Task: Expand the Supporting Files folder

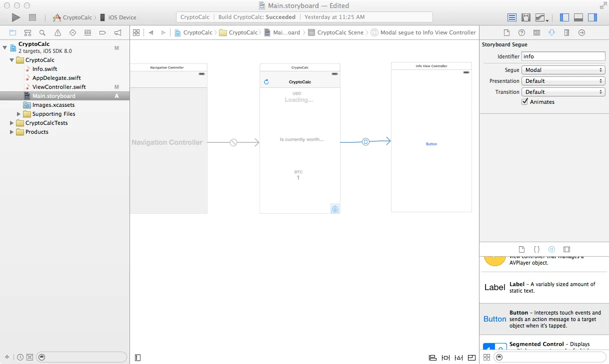Action: pyautogui.click(x=19, y=114)
